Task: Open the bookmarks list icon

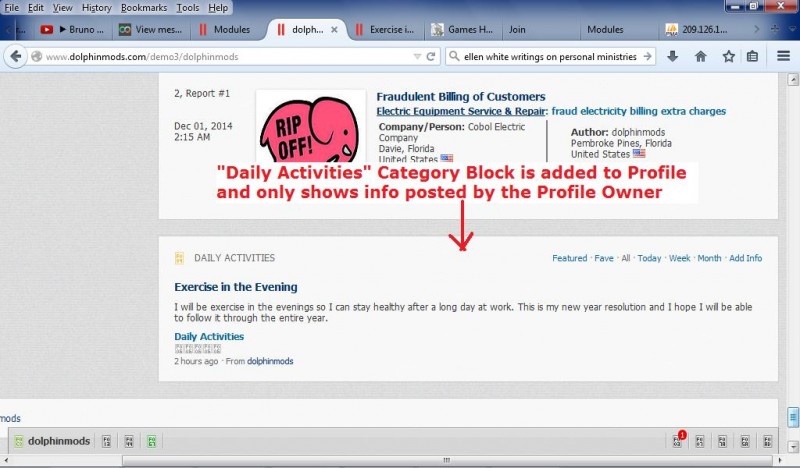Action: [753, 56]
